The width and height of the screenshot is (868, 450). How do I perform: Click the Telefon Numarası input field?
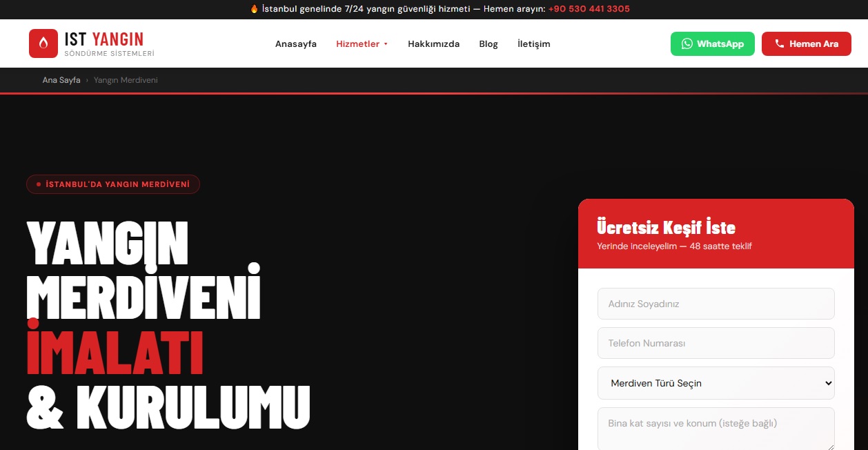coord(716,343)
